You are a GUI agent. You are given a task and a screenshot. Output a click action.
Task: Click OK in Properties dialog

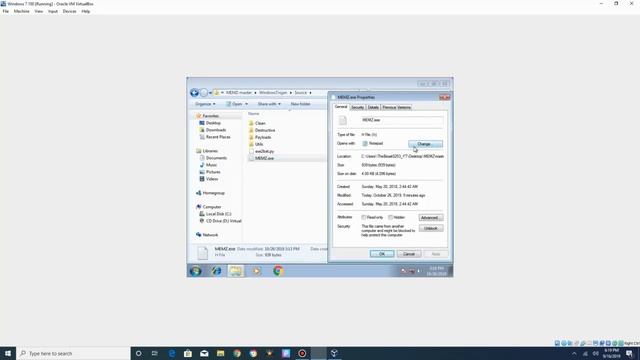click(382, 254)
